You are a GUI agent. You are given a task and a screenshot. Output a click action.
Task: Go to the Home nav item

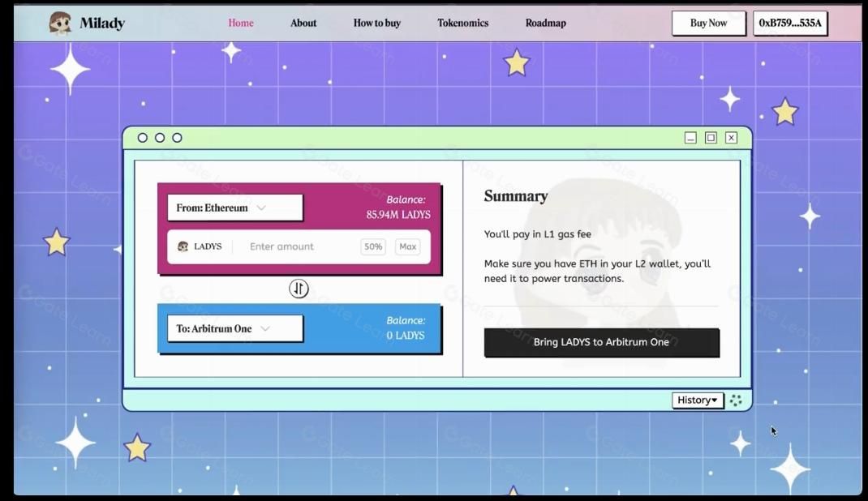(x=241, y=24)
